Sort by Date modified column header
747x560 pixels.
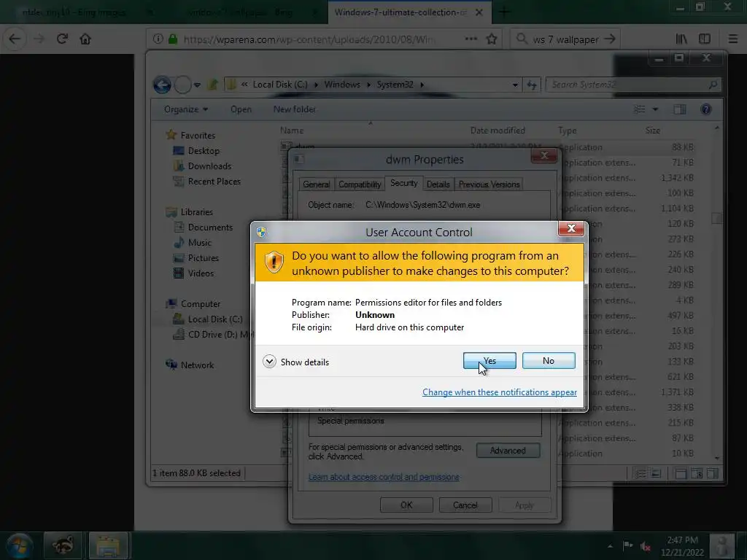[498, 130]
